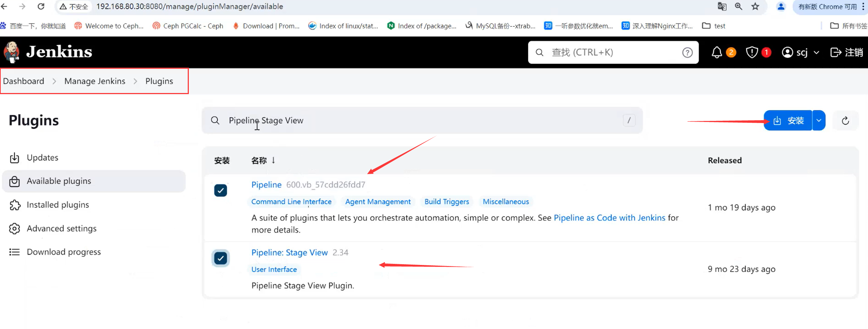Viewport: 868px width, 329px height.
Task: Select Available plugins in sidebar
Action: 94,181
